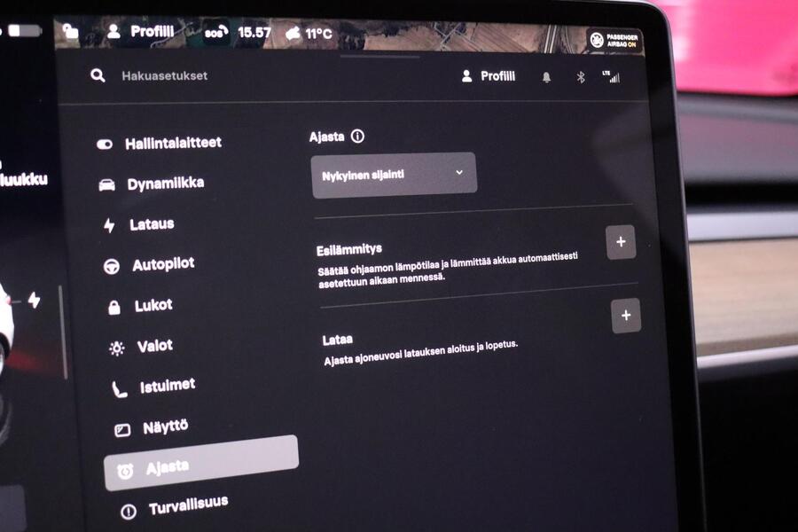This screenshot has width=798, height=532.
Task: Add a Lataa charging schedule with plus
Action: point(626,316)
